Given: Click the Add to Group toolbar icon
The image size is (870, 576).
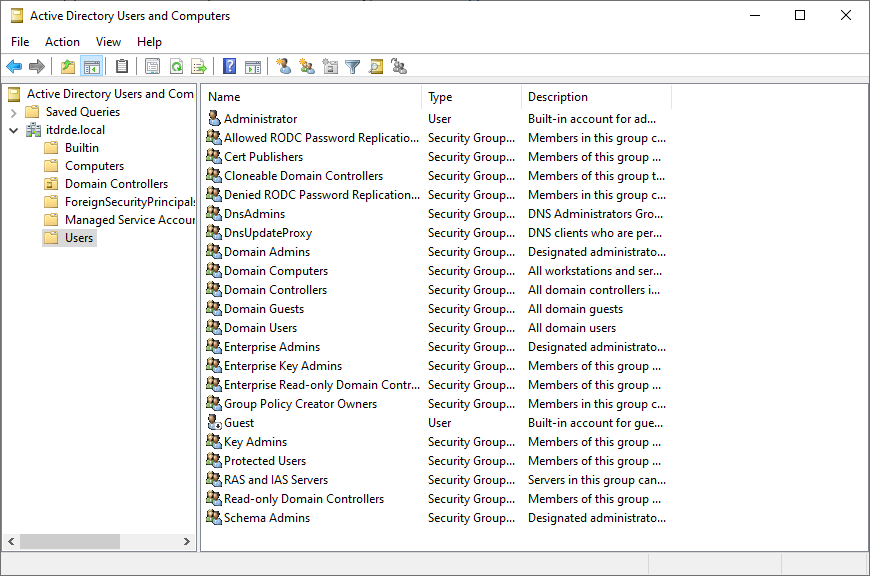Looking at the screenshot, I should tap(399, 67).
